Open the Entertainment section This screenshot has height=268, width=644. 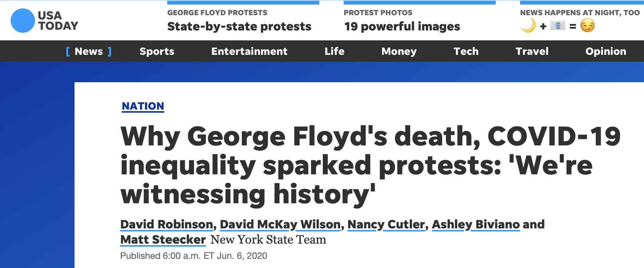tap(249, 51)
